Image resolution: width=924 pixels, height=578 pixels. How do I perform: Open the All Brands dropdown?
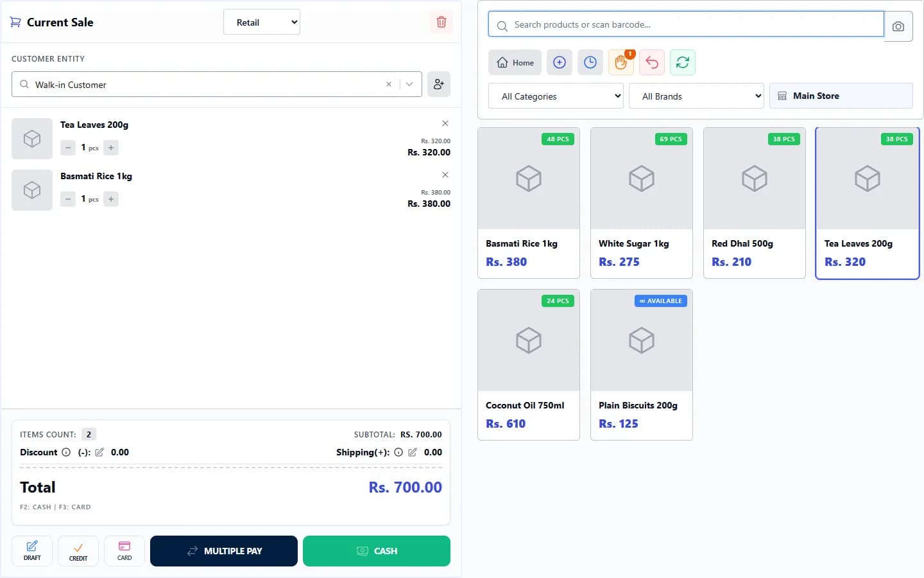tap(696, 96)
